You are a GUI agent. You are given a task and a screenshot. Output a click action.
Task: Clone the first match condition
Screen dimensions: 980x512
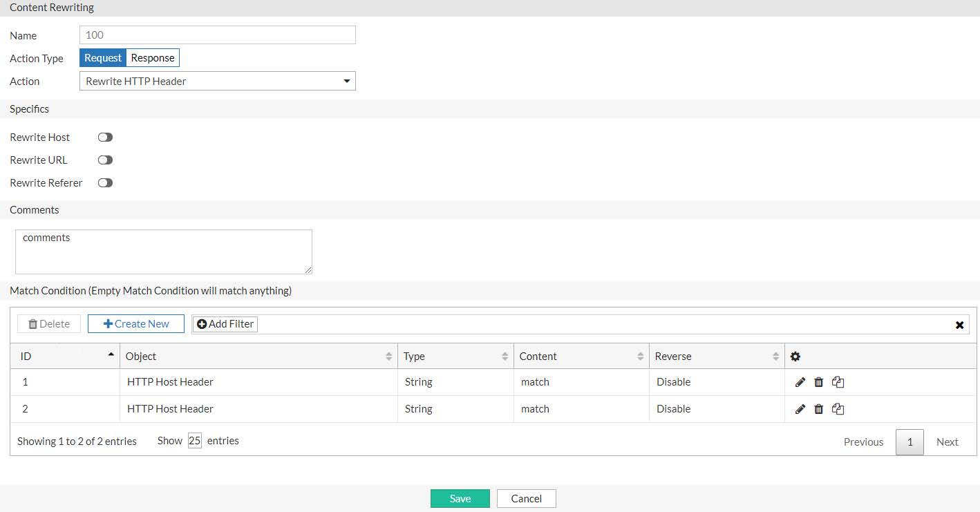click(x=838, y=381)
